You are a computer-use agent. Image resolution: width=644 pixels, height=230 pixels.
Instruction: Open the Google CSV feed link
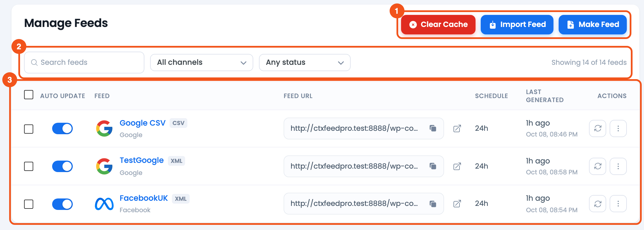coord(143,123)
